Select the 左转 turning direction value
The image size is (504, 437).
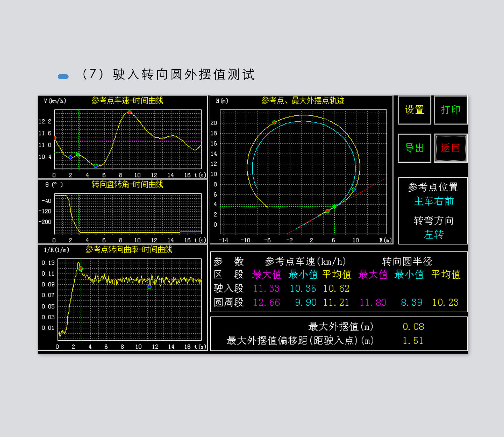coord(433,234)
